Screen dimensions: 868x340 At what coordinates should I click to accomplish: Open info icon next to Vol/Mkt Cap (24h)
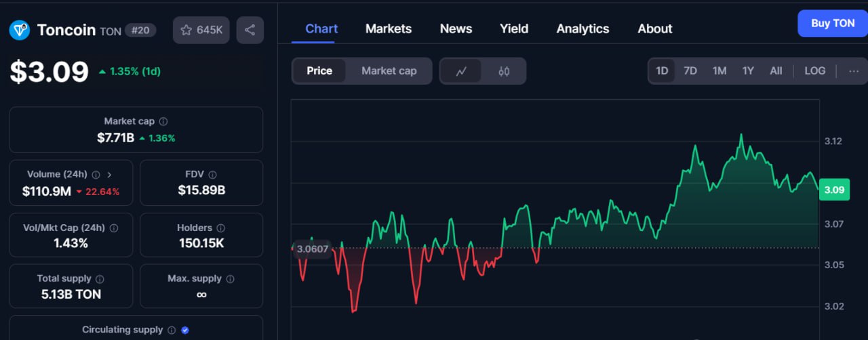tap(113, 228)
